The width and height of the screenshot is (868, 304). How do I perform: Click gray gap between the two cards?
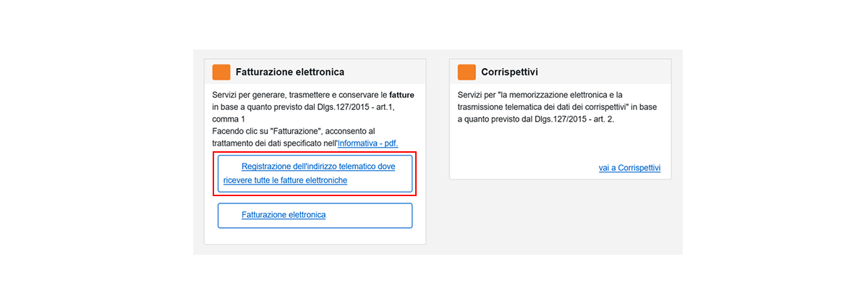[x=438, y=145]
